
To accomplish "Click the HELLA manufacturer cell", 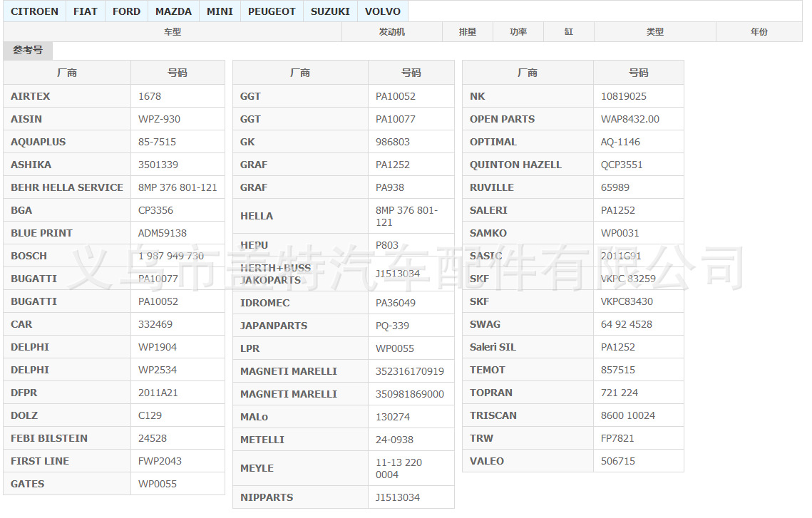I will click(300, 217).
